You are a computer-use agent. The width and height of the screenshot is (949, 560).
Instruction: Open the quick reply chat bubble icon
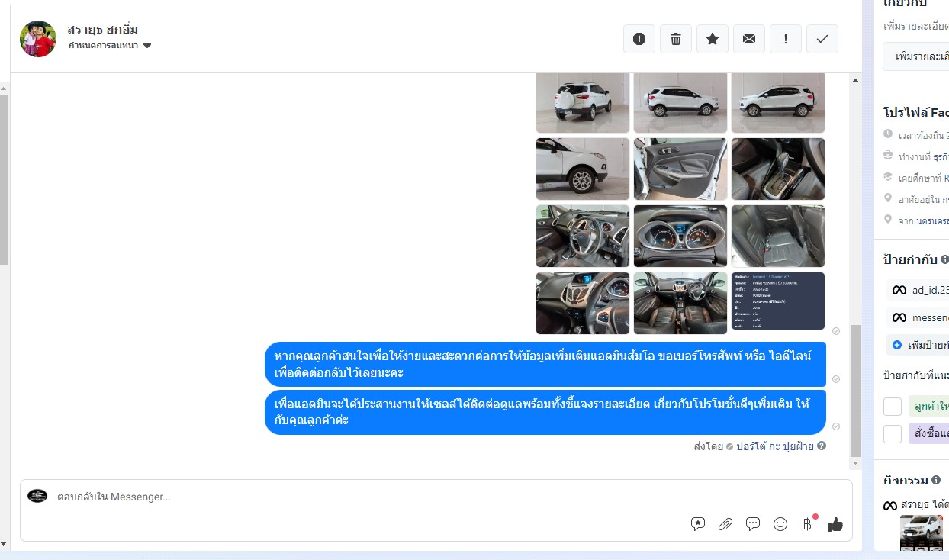click(753, 524)
